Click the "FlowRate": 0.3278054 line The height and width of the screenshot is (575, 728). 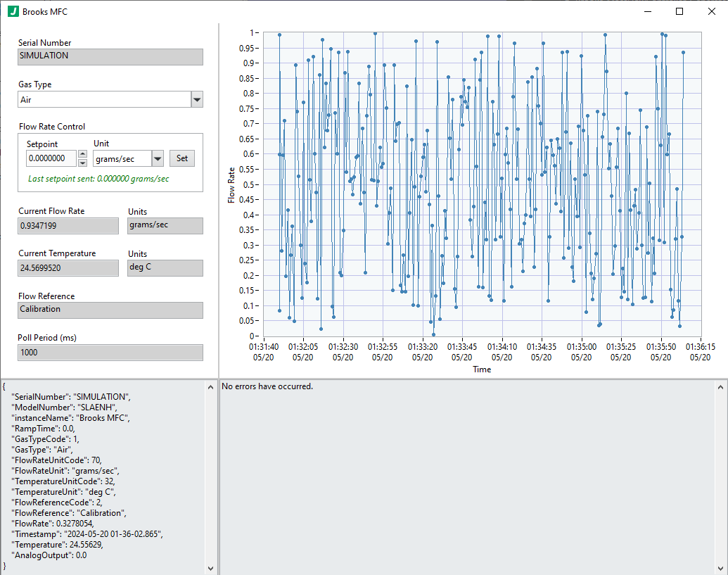pos(53,524)
